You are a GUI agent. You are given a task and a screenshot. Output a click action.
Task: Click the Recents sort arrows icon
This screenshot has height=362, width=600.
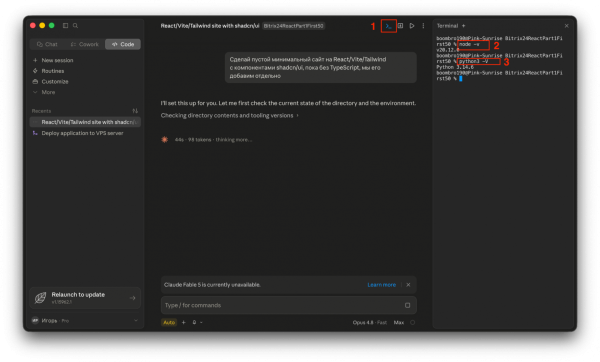tap(135, 111)
